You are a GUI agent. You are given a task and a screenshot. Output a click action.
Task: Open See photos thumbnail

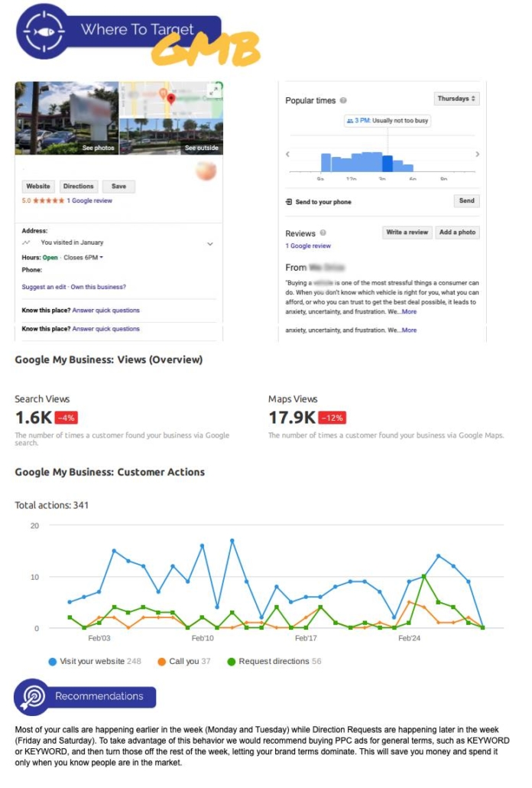click(67, 118)
